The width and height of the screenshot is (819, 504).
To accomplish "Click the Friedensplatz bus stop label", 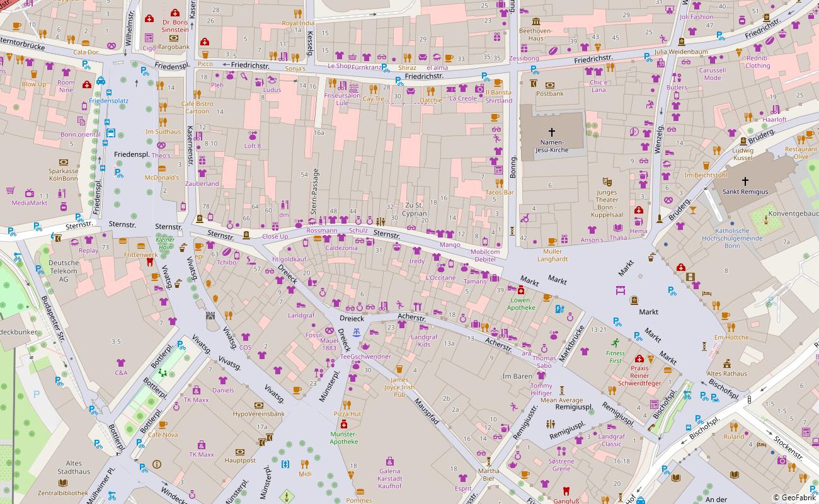I will click(x=108, y=101).
